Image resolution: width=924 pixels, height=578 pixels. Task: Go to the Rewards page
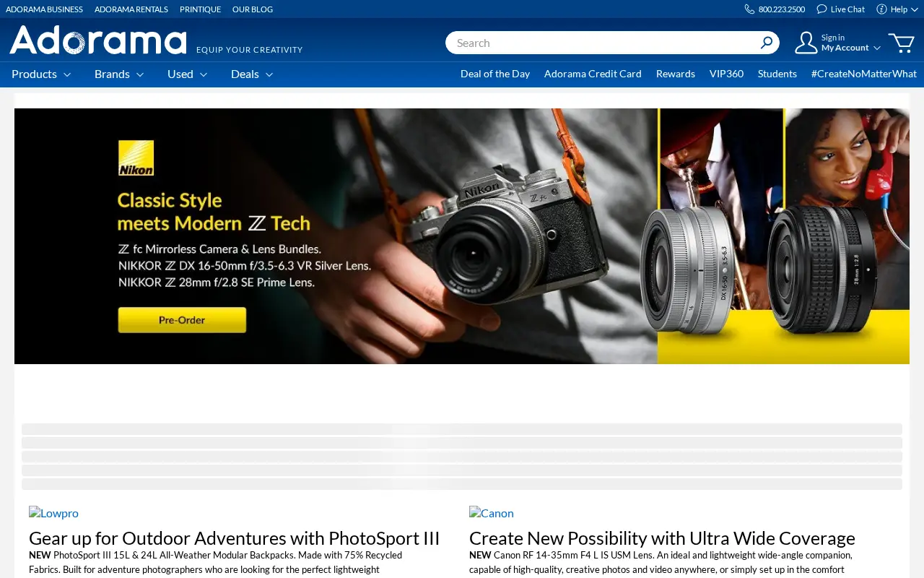[676, 74]
